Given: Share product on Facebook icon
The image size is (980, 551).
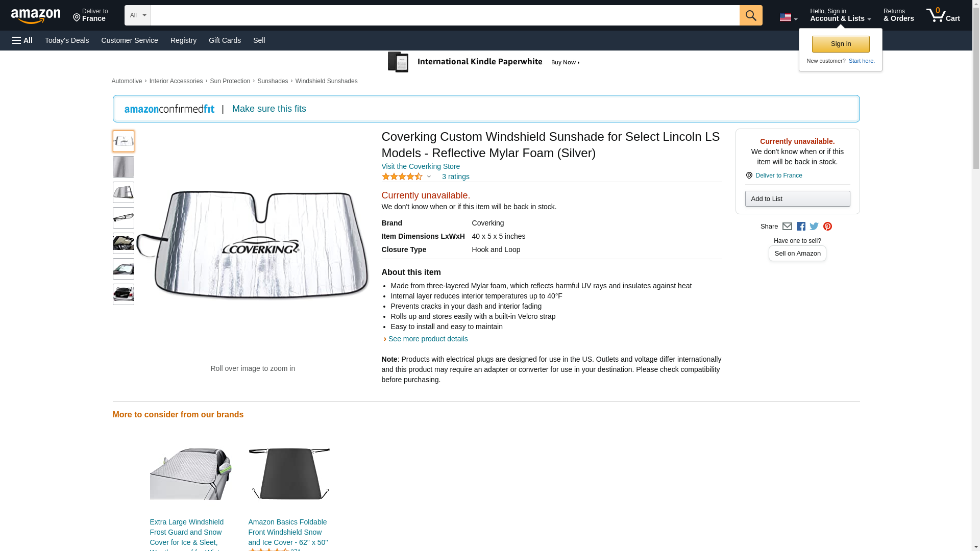Looking at the screenshot, I should point(801,227).
